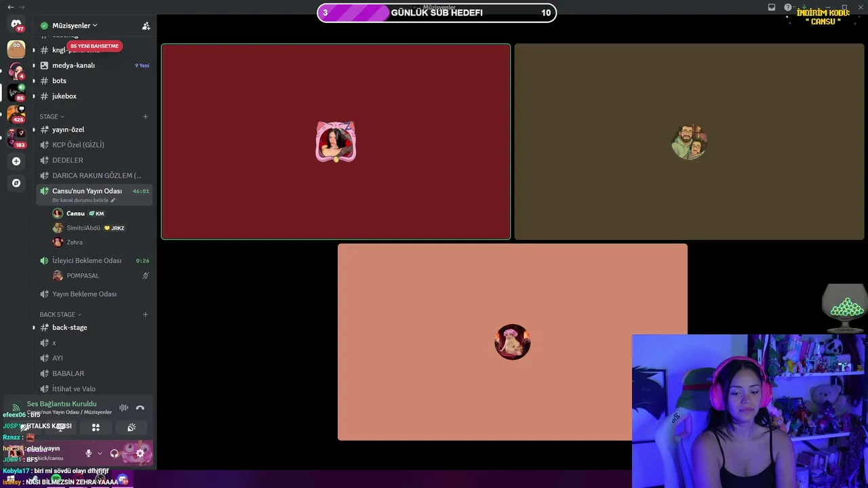Open user settings gear icon

(140, 453)
